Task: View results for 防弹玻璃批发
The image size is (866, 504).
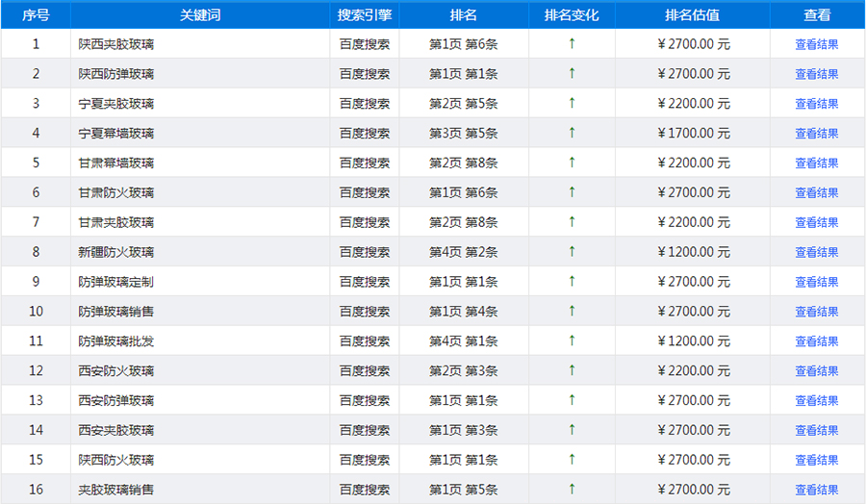Action: click(x=816, y=341)
